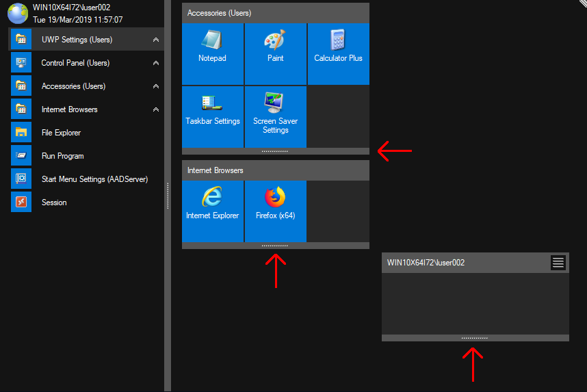Open the Taskbar Settings tile

(x=212, y=116)
